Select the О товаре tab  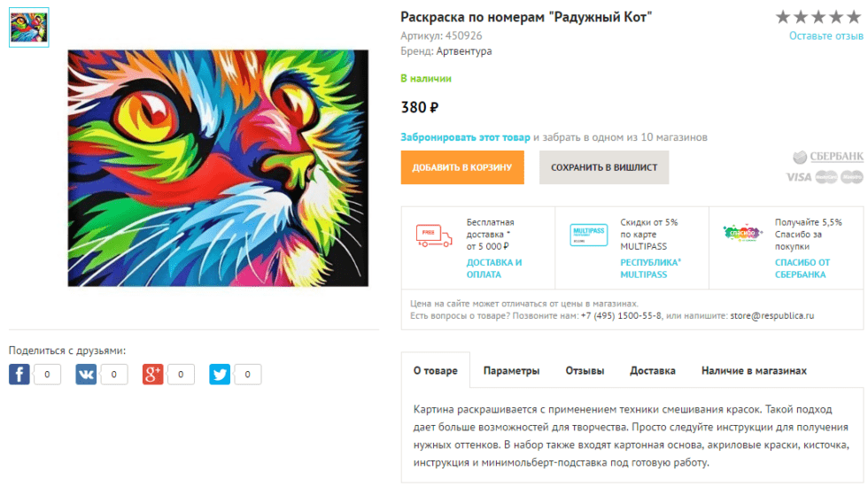[436, 371]
